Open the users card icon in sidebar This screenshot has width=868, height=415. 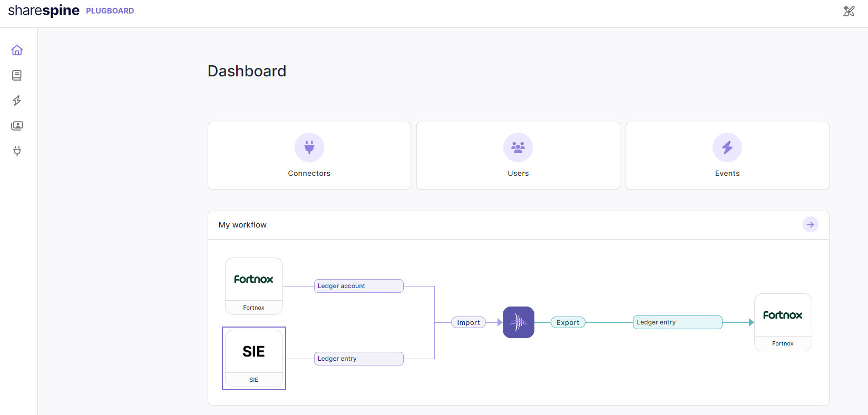click(x=17, y=126)
